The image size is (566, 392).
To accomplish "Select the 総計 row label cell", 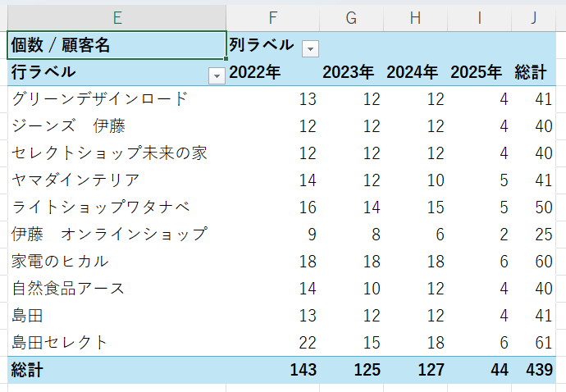I will point(27,370).
